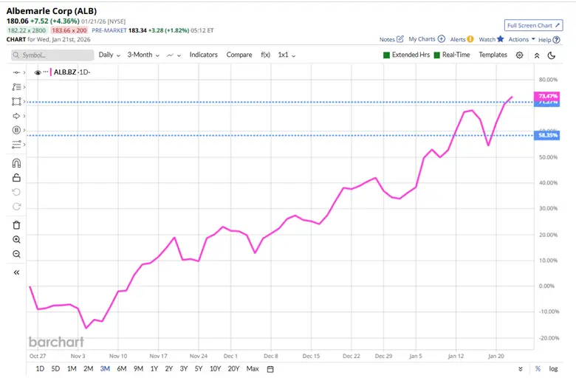The image size is (576, 392).
Task: Collapse the drawing tools sidebar
Action: point(16,272)
